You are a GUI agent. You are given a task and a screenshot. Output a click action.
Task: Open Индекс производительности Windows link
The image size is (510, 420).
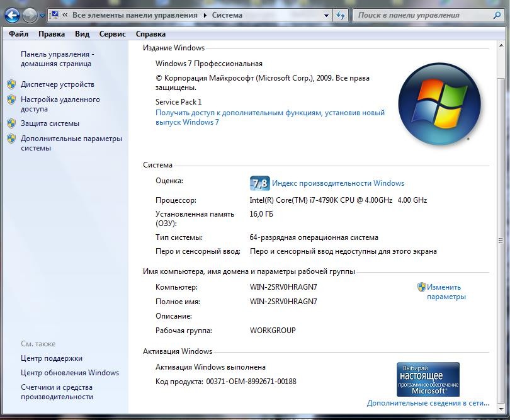[338, 183]
